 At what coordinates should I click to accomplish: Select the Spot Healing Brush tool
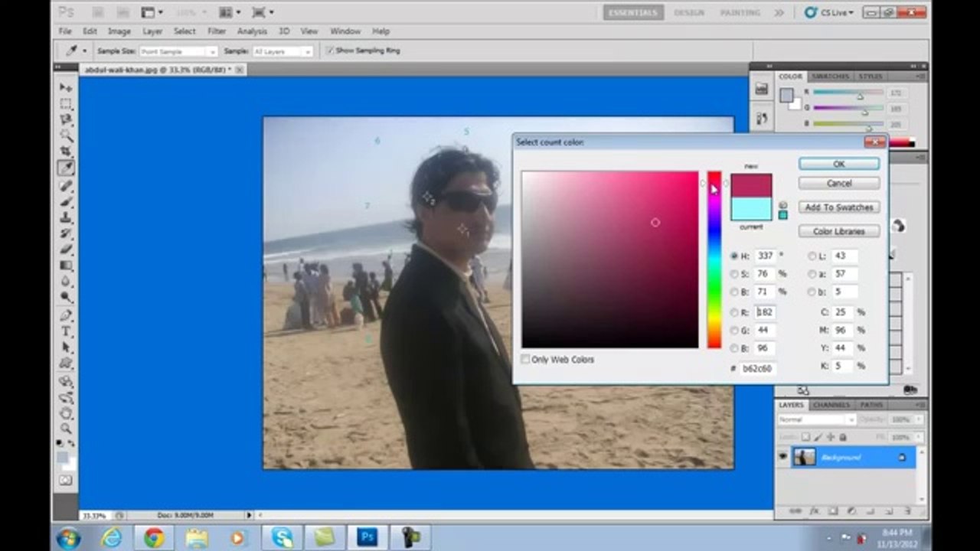click(67, 186)
